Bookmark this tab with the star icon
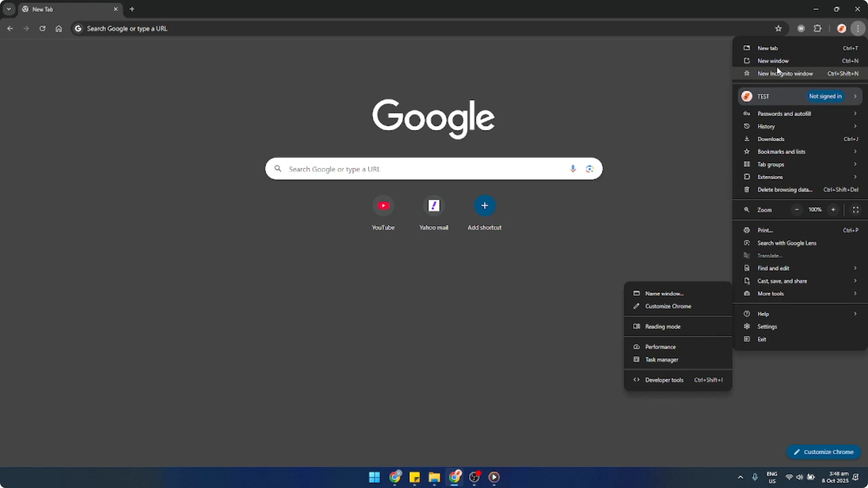This screenshot has width=868, height=488. tap(778, 29)
